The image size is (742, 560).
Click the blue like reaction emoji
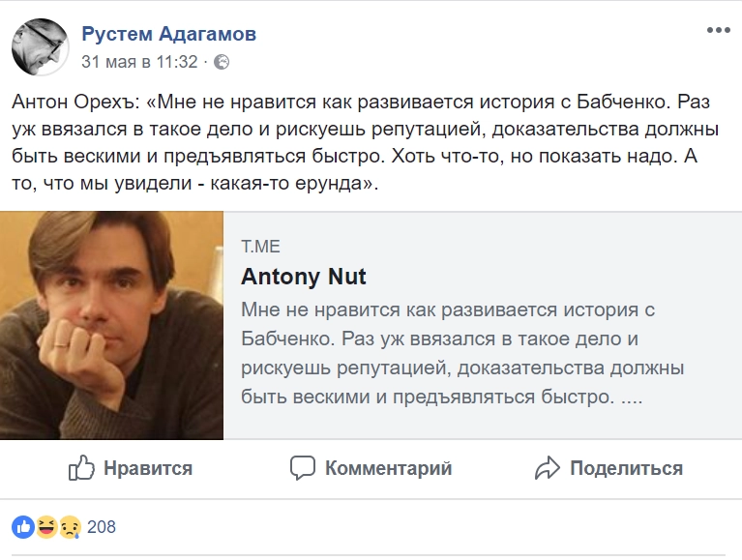pos(22,527)
